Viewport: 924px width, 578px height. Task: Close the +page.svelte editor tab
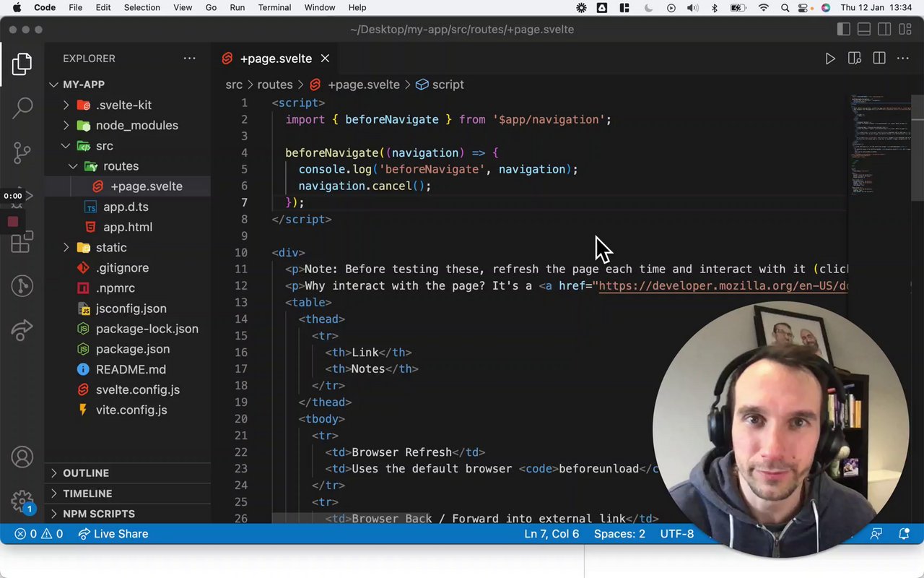tap(325, 59)
